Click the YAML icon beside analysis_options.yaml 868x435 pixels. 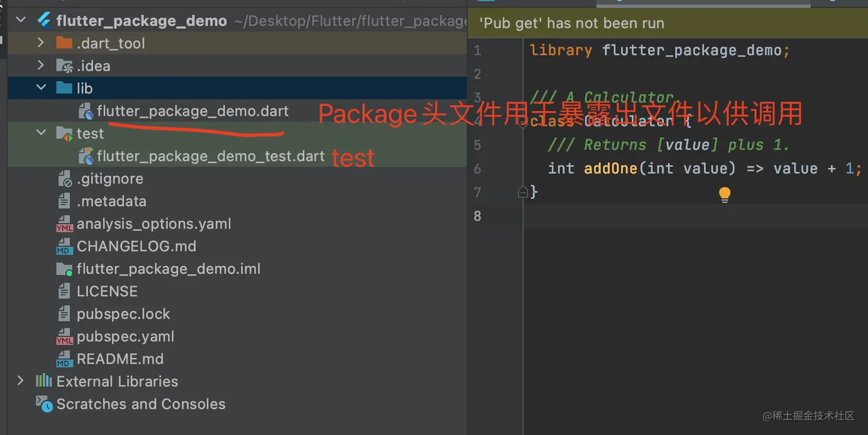coord(65,223)
